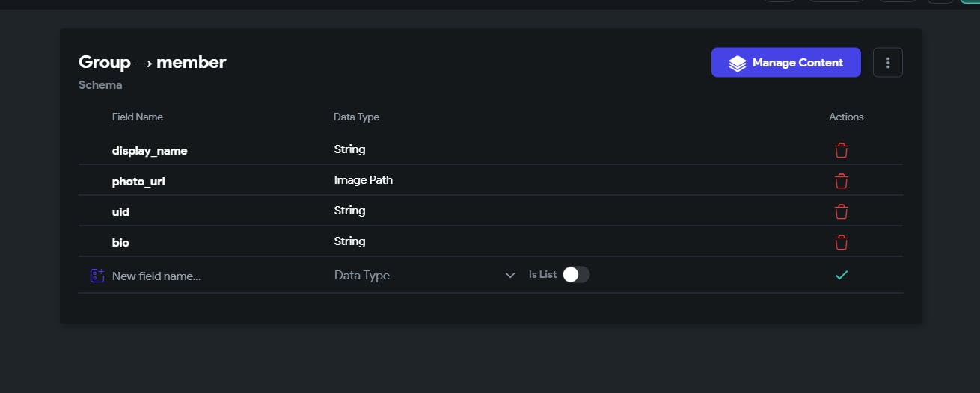Click the Field Name column header
980x393 pixels.
[137, 117]
